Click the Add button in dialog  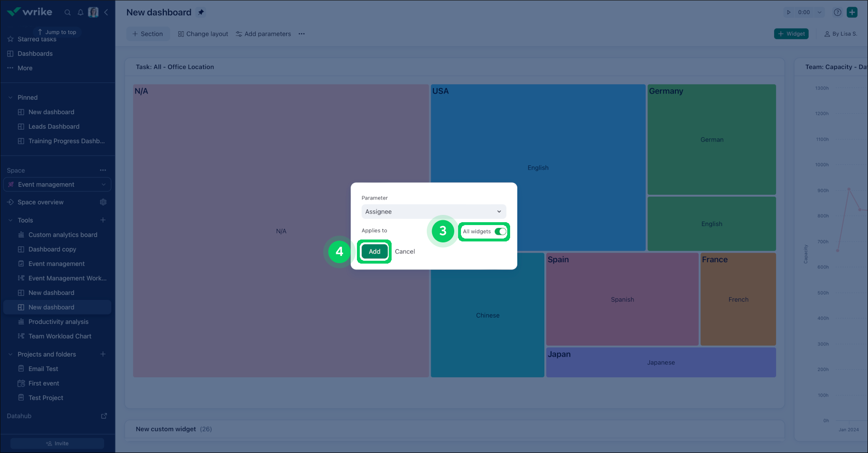click(374, 252)
